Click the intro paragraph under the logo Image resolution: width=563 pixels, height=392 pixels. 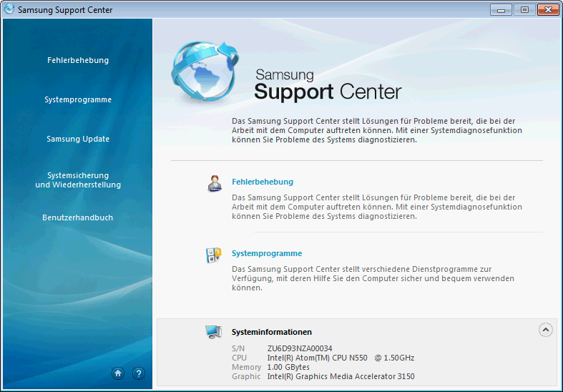[x=377, y=130]
